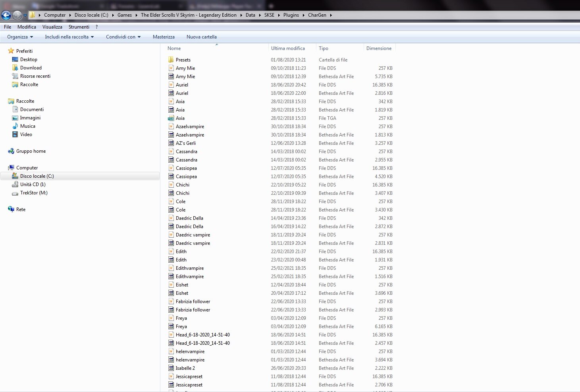Click the Rete network icon
Viewport: 580px width, 392px height.
[x=11, y=209]
